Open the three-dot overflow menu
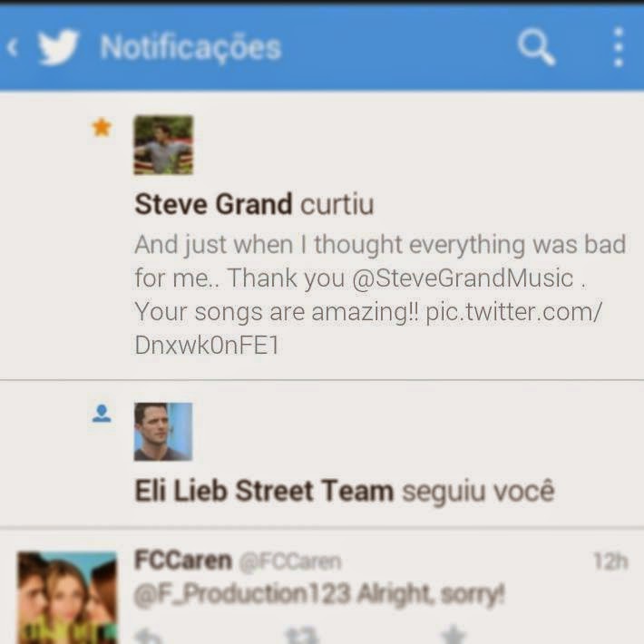Screen dimensions: 644x644 (x=619, y=47)
